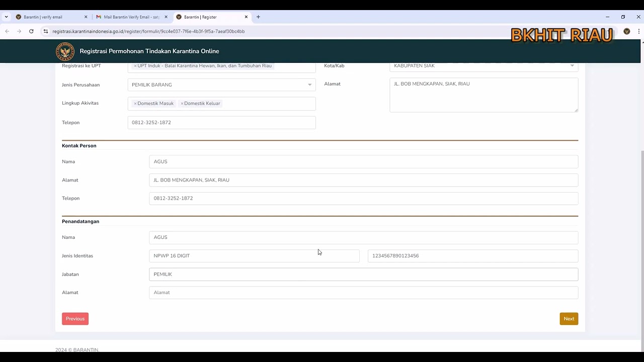Screen dimensions: 644x362
Task: Select the Barantin Register tab
Action: tap(212, 17)
